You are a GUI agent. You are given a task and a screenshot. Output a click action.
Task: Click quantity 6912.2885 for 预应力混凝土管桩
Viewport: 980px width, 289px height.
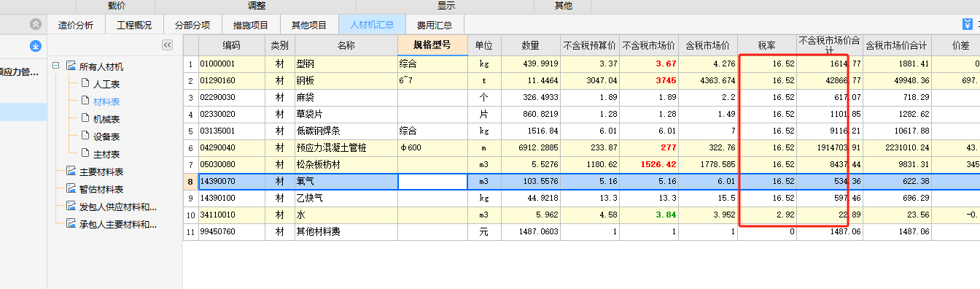[x=530, y=147]
